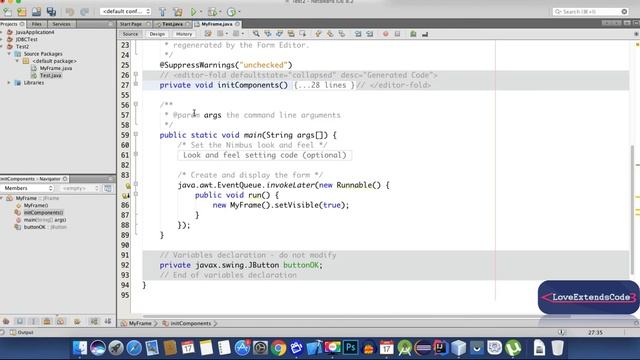The width and height of the screenshot is (640, 360).
Task: Toggle Show Fields filter in Navigator
Action: pyautogui.click(x=20, y=322)
